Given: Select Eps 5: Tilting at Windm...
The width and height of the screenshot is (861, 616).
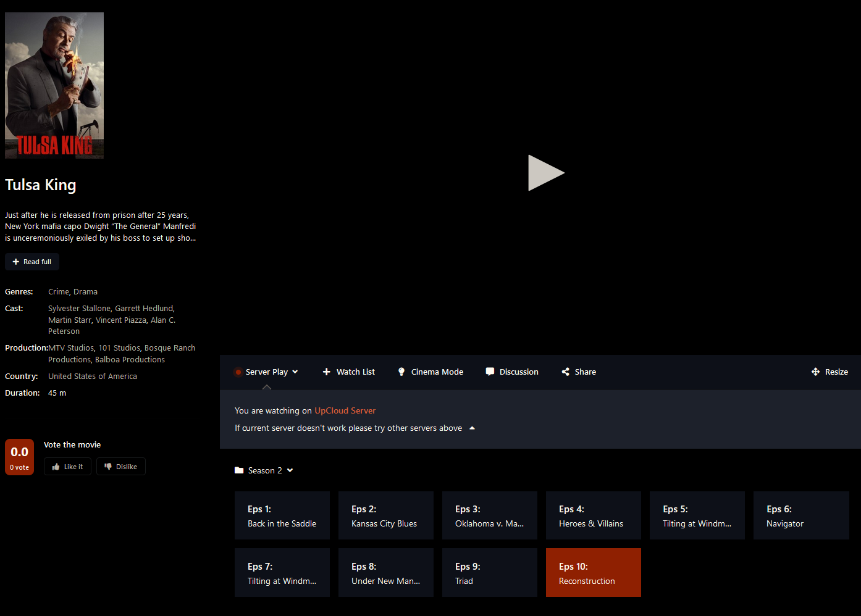Looking at the screenshot, I should tap(697, 515).
